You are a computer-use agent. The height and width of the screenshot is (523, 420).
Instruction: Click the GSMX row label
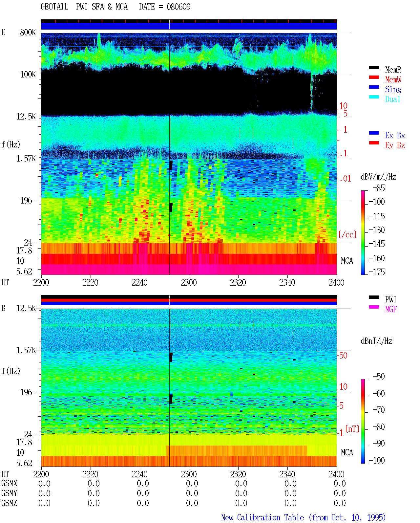(9, 484)
